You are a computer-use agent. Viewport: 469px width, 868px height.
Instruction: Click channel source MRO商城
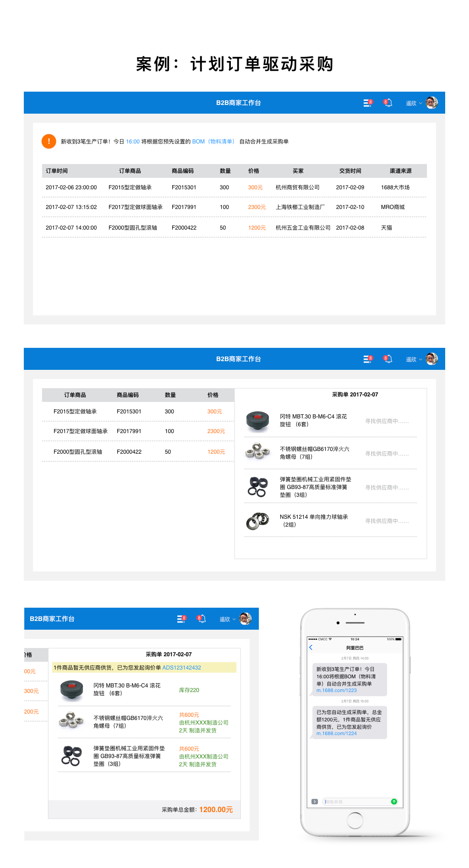click(393, 207)
